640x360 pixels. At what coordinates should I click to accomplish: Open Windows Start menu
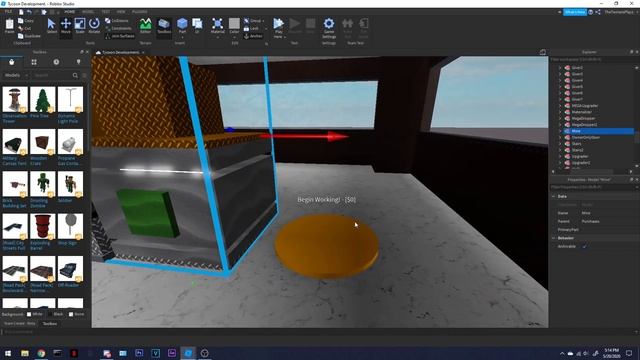8,353
